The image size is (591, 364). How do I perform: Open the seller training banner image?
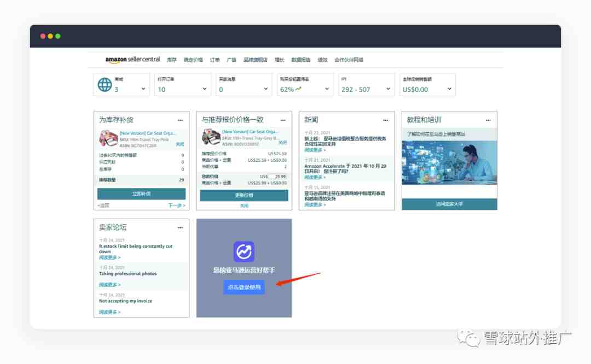coord(449,163)
